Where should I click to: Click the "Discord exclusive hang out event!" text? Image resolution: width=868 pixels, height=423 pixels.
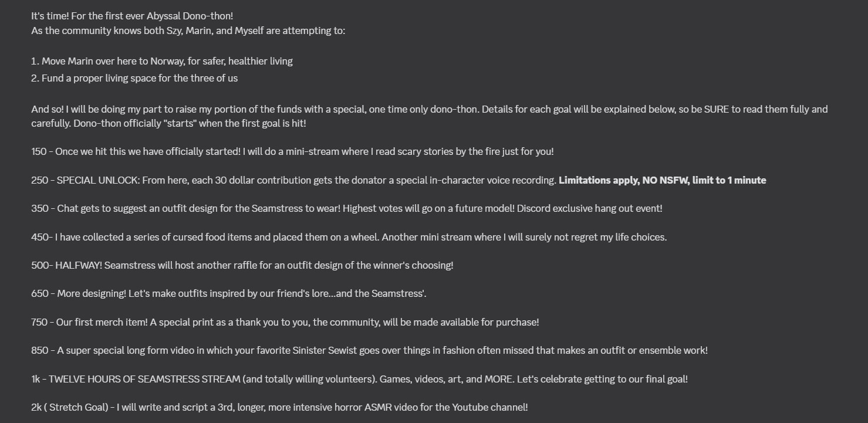coord(590,208)
